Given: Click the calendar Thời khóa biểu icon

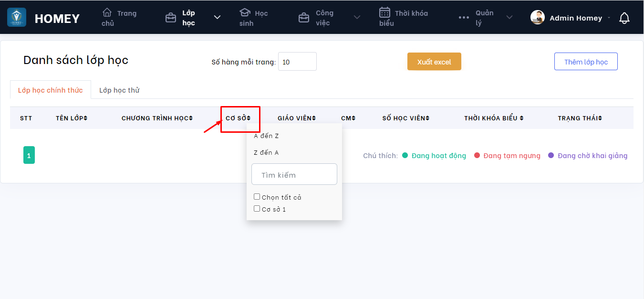Looking at the screenshot, I should point(384,12).
